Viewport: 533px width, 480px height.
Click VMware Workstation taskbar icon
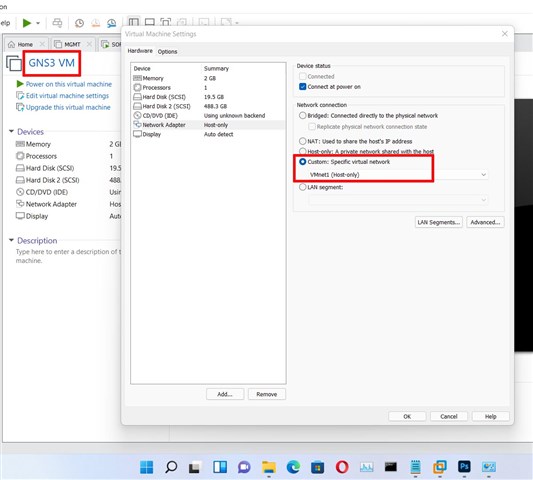(440, 467)
